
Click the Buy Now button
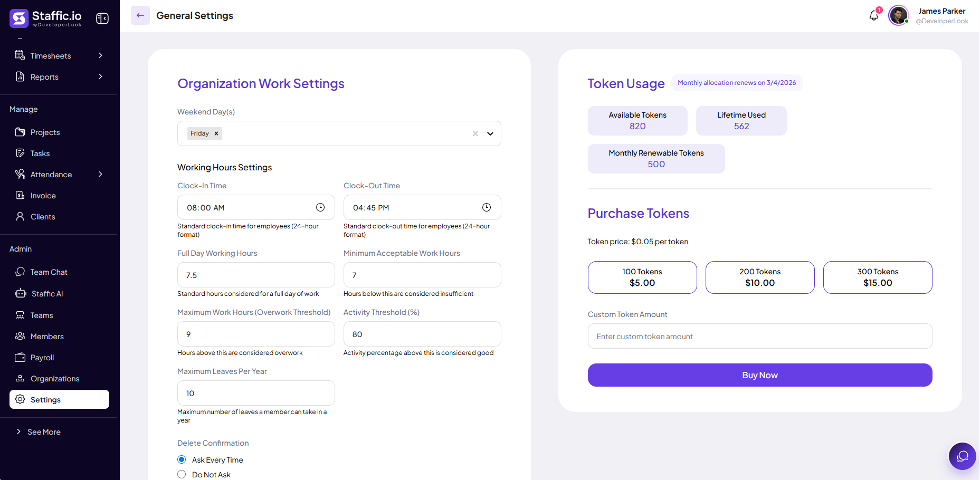760,375
